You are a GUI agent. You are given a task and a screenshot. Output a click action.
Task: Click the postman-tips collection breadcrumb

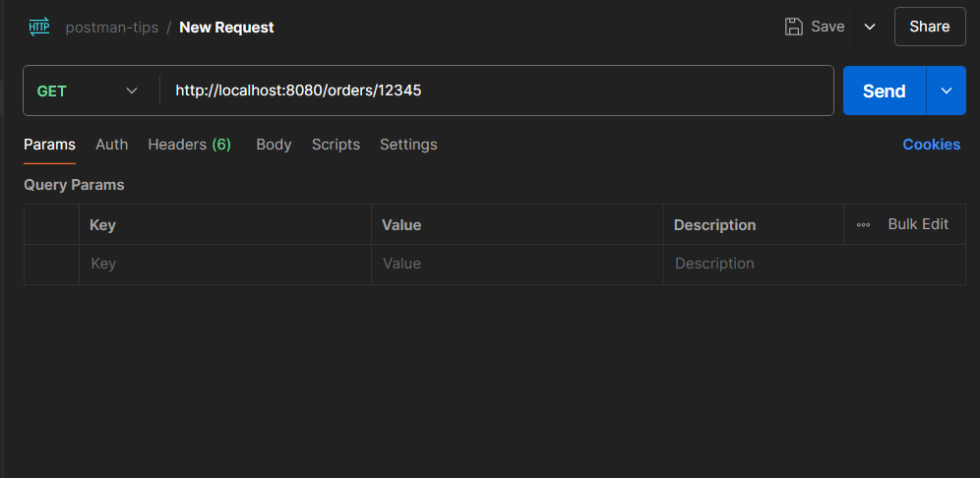(x=112, y=28)
